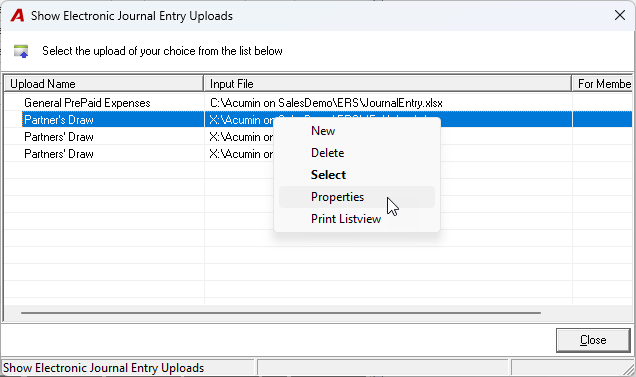636x377 pixels.
Task: Click the JournalEntry.xlsx input file path
Action: (x=326, y=103)
